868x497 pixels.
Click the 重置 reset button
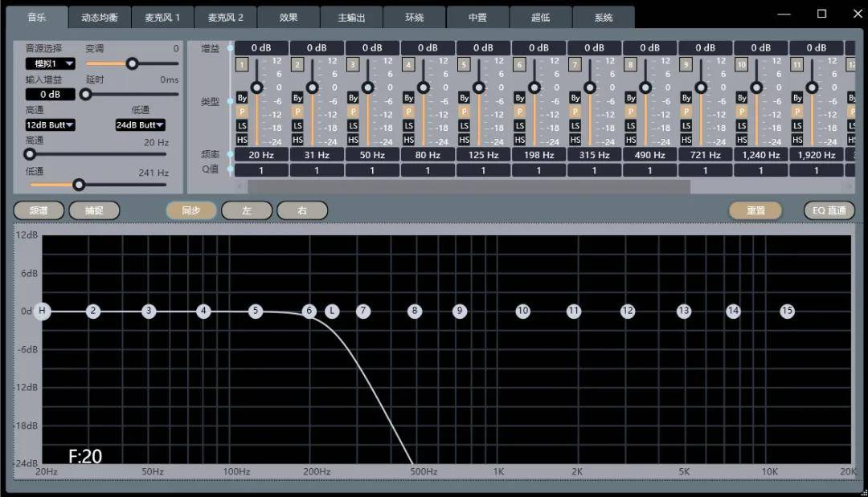pyautogui.click(x=755, y=210)
